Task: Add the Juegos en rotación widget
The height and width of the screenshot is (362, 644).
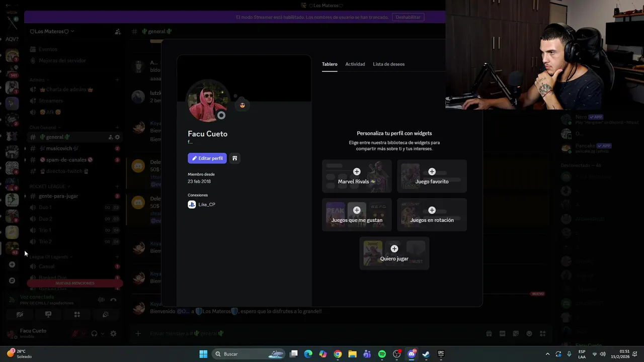Action: tap(432, 215)
